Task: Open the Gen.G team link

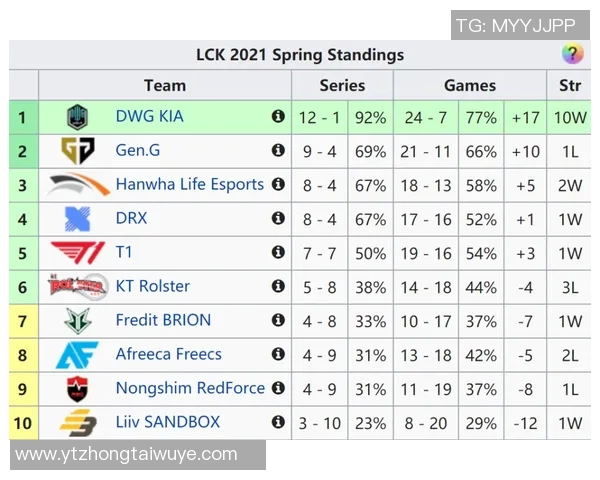Action: (x=137, y=151)
